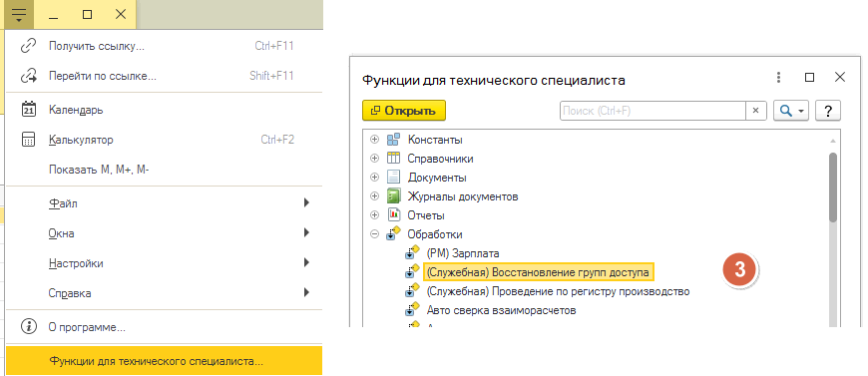
Task: Open the main menu hamburger icon
Action: pos(19,14)
